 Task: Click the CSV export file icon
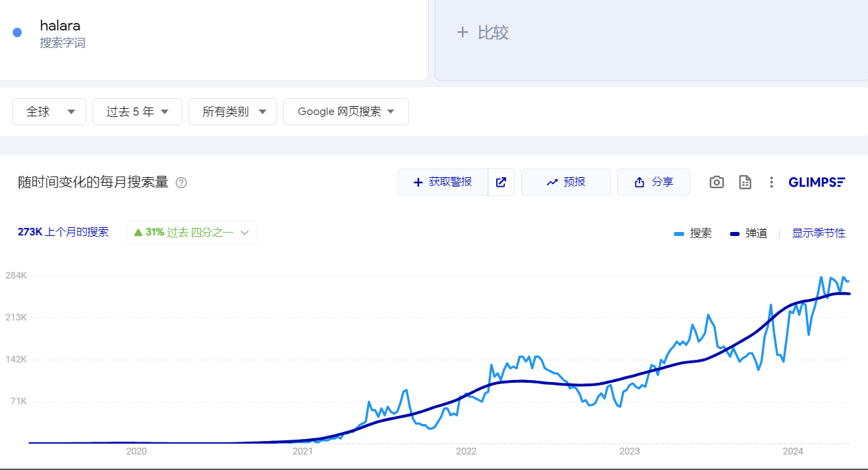pyautogui.click(x=745, y=182)
